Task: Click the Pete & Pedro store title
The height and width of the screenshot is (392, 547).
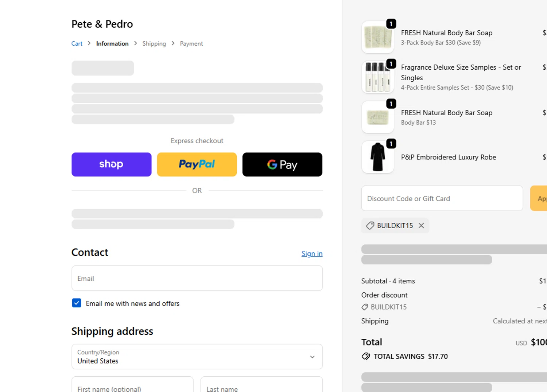Action: pos(102,24)
